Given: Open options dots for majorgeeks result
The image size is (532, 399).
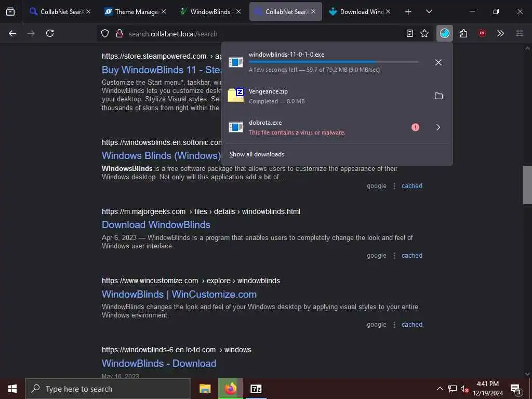Looking at the screenshot, I should 394,256.
